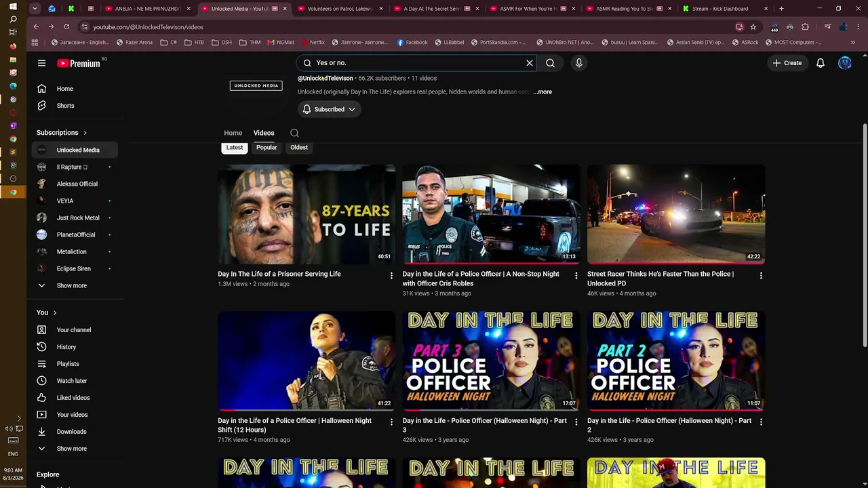Viewport: 868px width, 488px height.
Task: Open the account avatar menu
Action: pyautogui.click(x=845, y=63)
